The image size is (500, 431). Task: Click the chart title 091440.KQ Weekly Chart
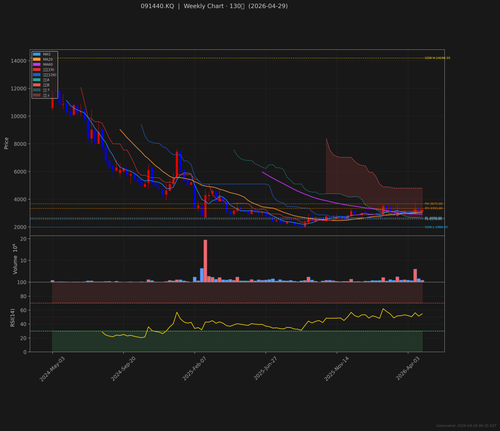[214, 6]
